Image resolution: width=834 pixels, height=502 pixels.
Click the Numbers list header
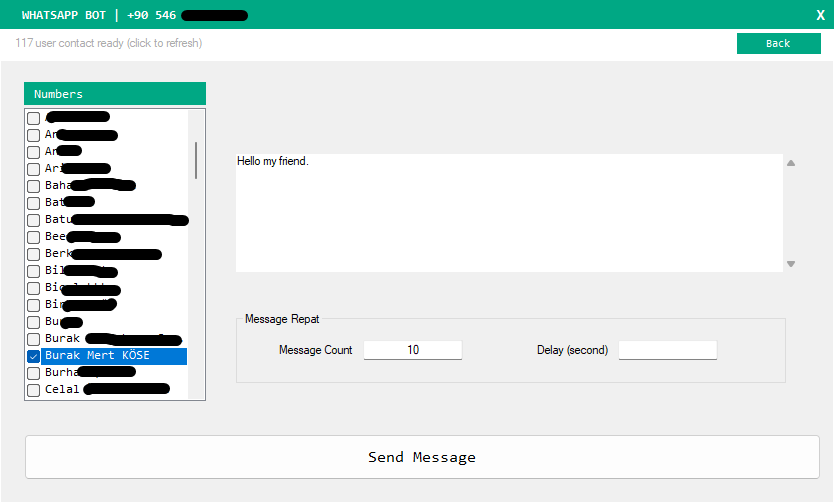pos(115,94)
